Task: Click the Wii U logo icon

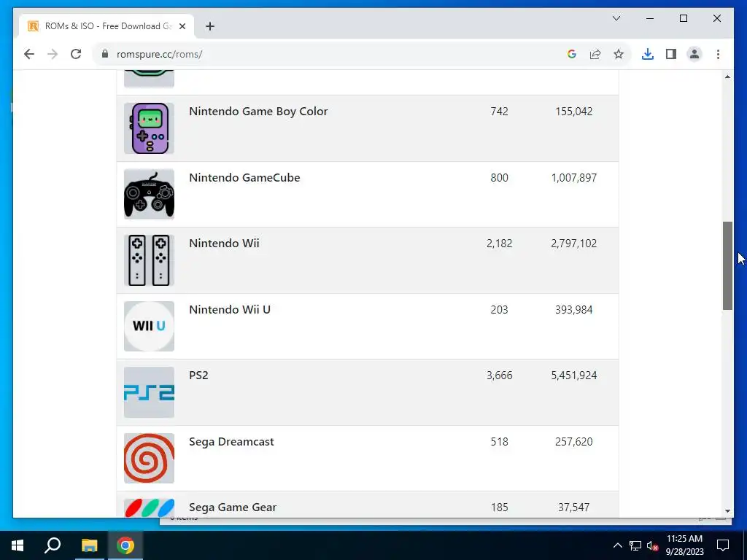Action: click(x=149, y=326)
